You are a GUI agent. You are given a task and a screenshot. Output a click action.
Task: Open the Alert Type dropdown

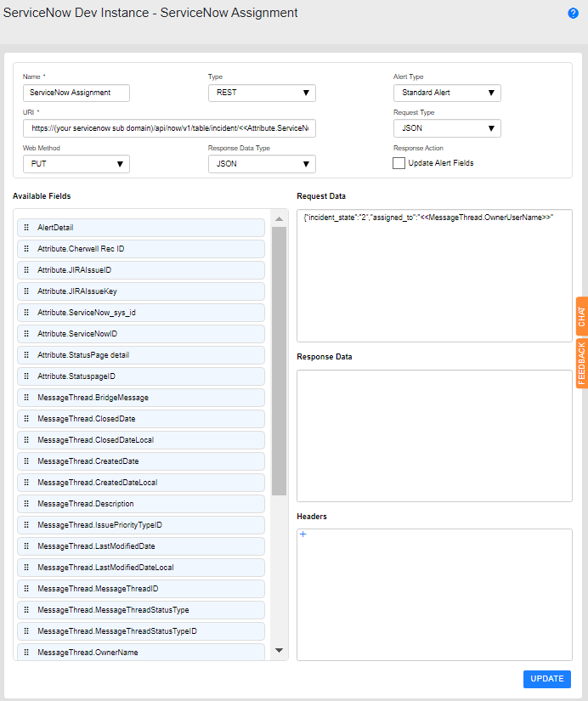click(x=447, y=93)
